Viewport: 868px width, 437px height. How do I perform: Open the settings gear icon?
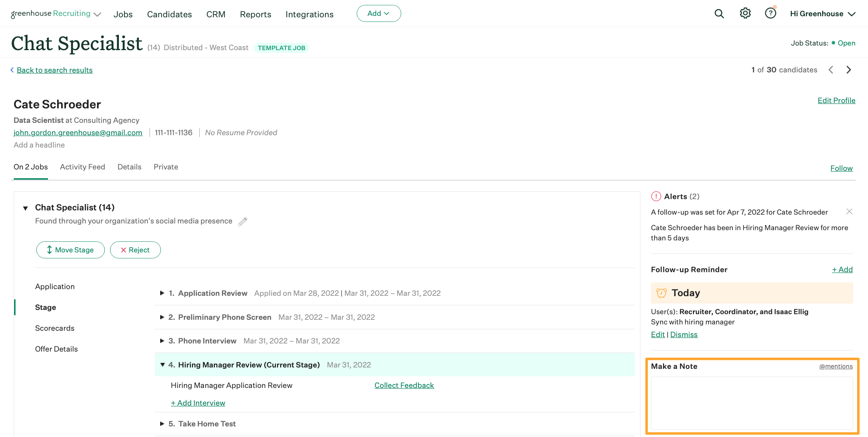[745, 13]
